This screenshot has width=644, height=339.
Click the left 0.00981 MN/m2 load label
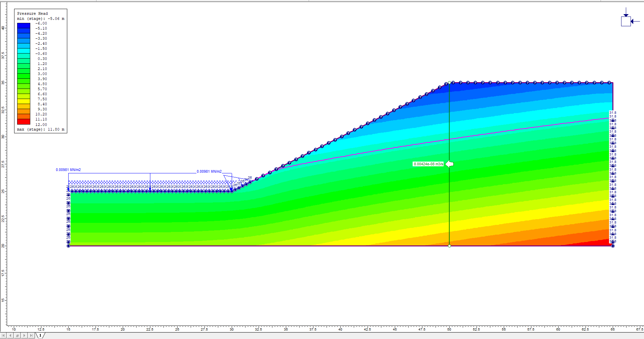point(68,170)
